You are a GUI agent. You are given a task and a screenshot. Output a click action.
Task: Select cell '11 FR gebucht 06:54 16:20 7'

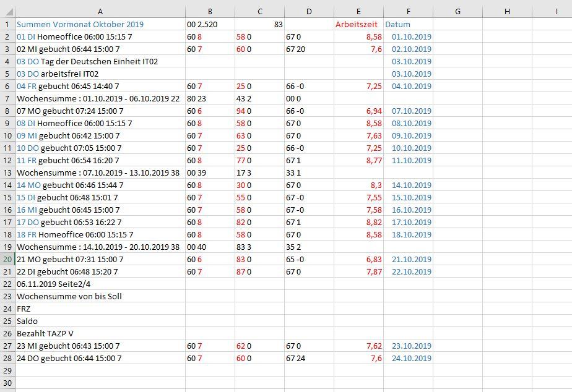pos(100,160)
